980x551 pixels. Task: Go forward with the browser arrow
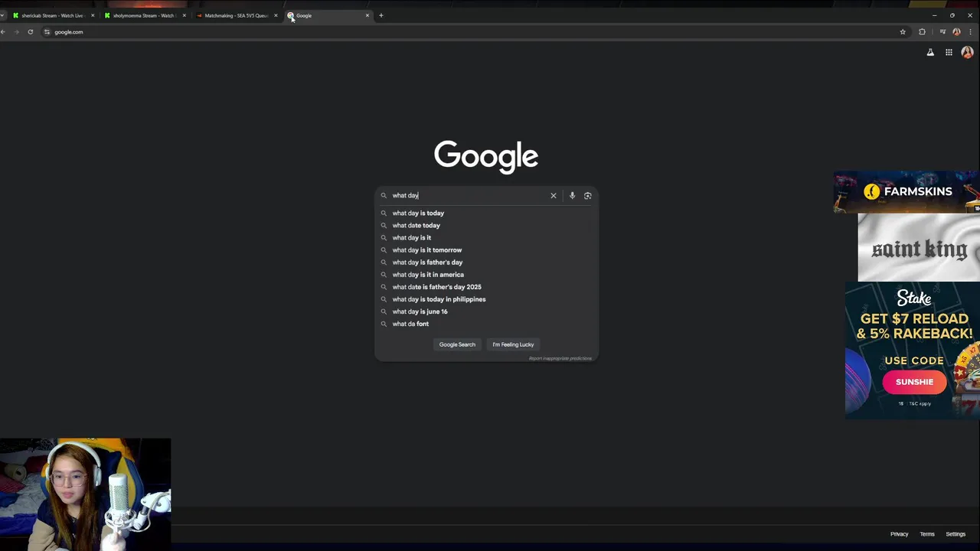(x=17, y=32)
